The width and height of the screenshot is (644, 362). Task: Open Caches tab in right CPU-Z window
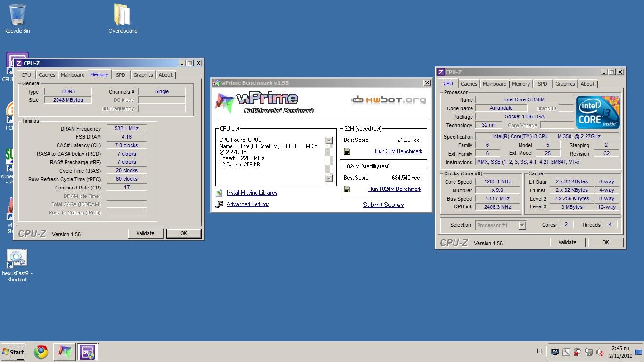(469, 84)
